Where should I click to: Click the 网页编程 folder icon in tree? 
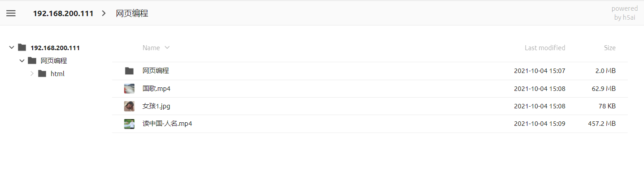coord(32,60)
